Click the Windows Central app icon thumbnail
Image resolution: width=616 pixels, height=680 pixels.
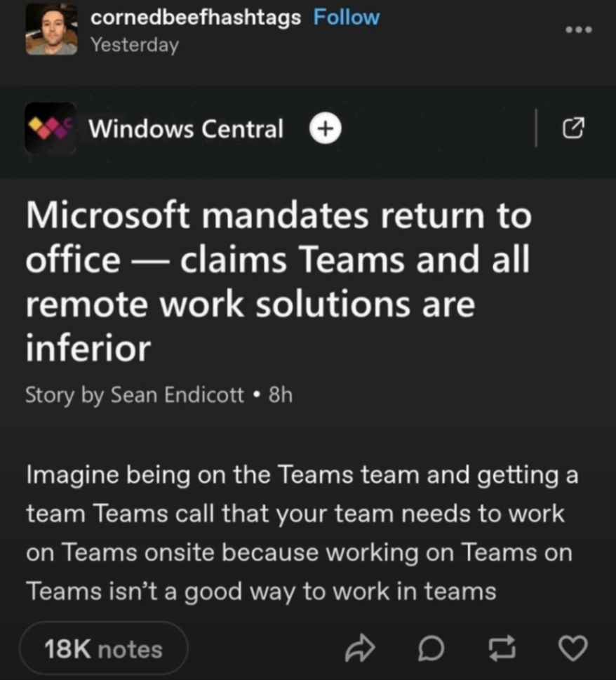[51, 128]
